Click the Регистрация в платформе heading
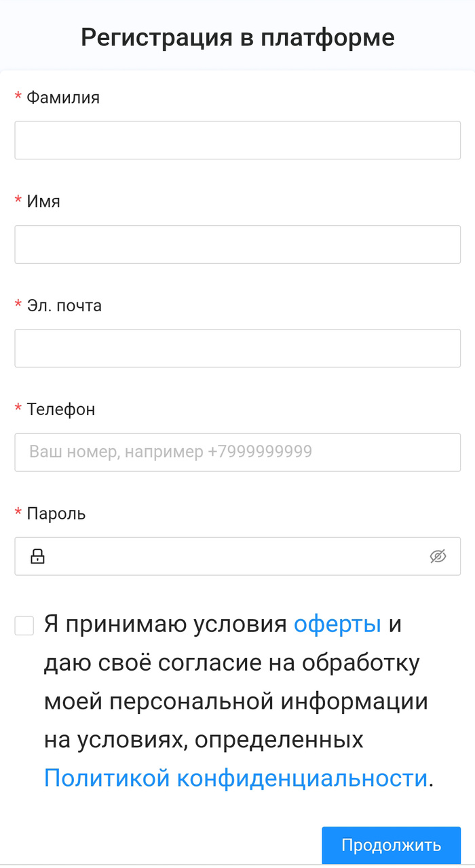The width and height of the screenshot is (475, 868). [237, 37]
